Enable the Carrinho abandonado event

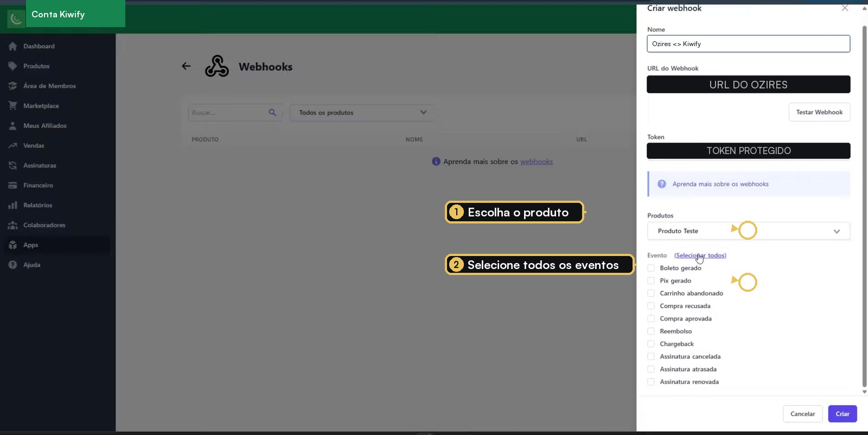coord(651,293)
